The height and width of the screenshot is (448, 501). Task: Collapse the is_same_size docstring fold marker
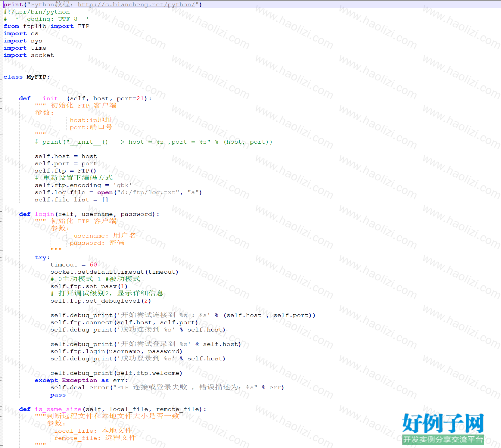pos(1,416)
